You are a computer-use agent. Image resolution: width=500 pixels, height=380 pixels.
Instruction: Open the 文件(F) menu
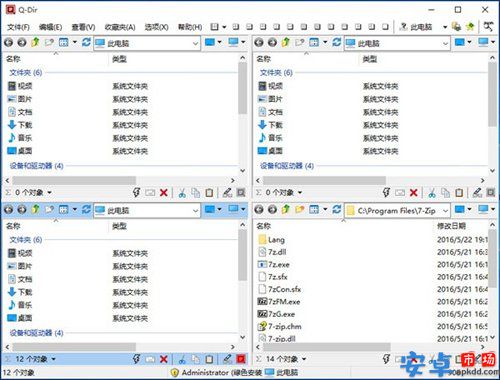(18, 27)
